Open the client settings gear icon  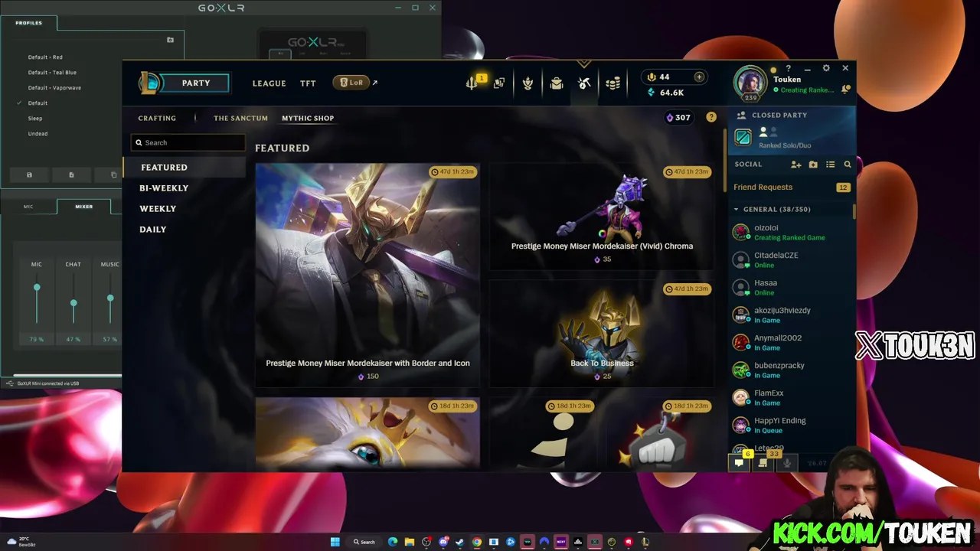click(826, 68)
